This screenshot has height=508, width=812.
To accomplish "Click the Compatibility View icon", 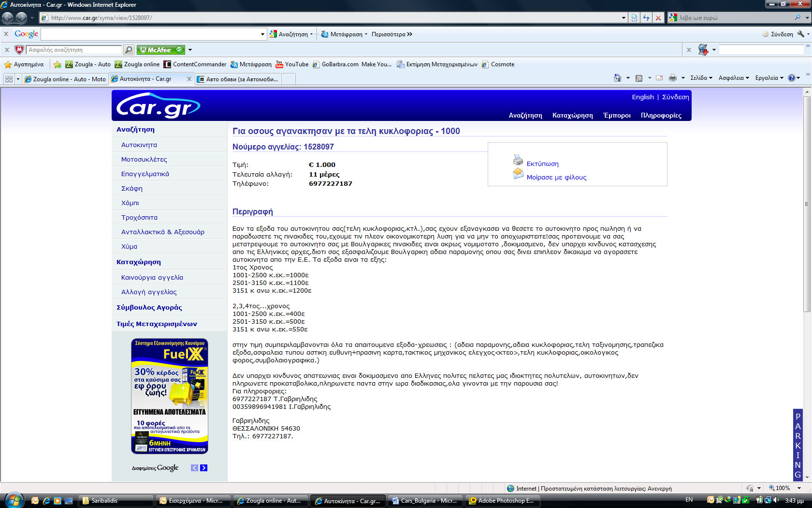I will click(634, 18).
